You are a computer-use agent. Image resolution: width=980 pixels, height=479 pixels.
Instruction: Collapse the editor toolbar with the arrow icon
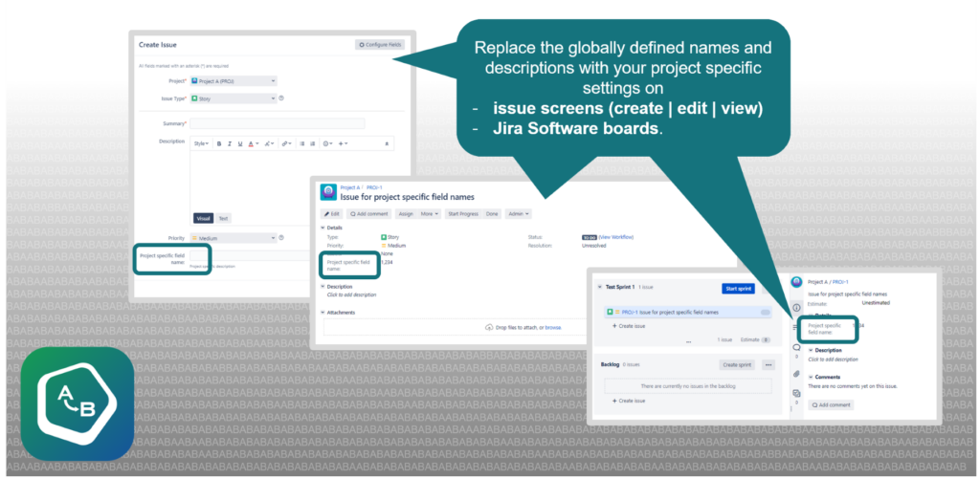[387, 143]
